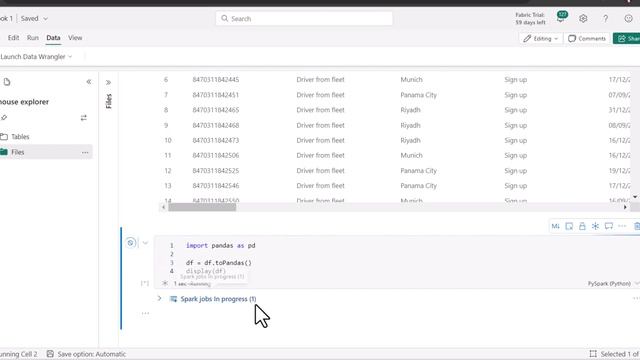Click Munich in row 6

(411, 80)
